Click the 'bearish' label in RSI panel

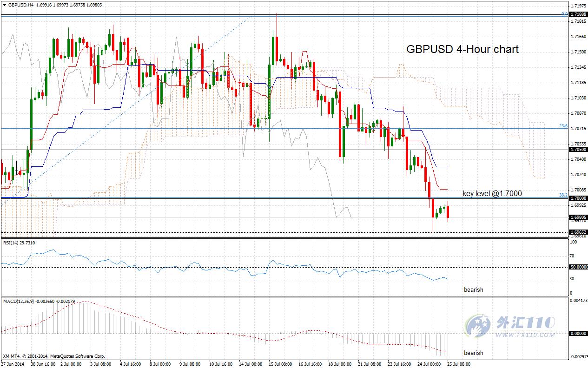tap(474, 289)
